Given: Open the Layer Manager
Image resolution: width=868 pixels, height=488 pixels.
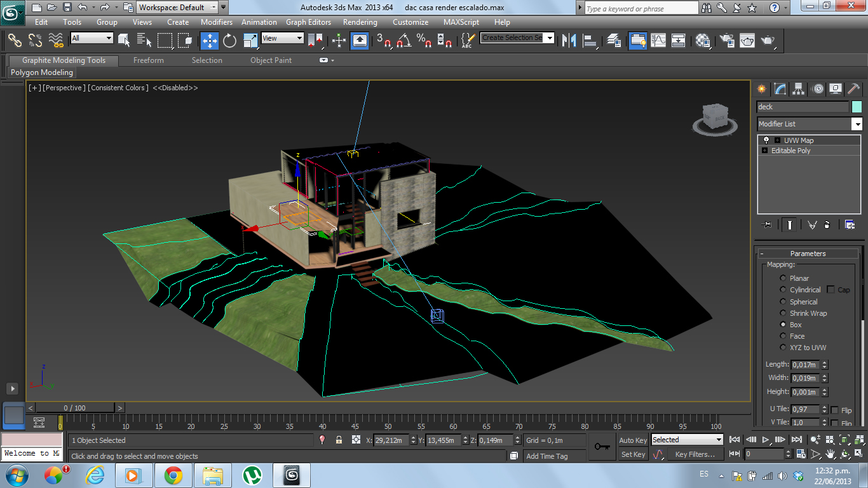Looking at the screenshot, I should (614, 40).
